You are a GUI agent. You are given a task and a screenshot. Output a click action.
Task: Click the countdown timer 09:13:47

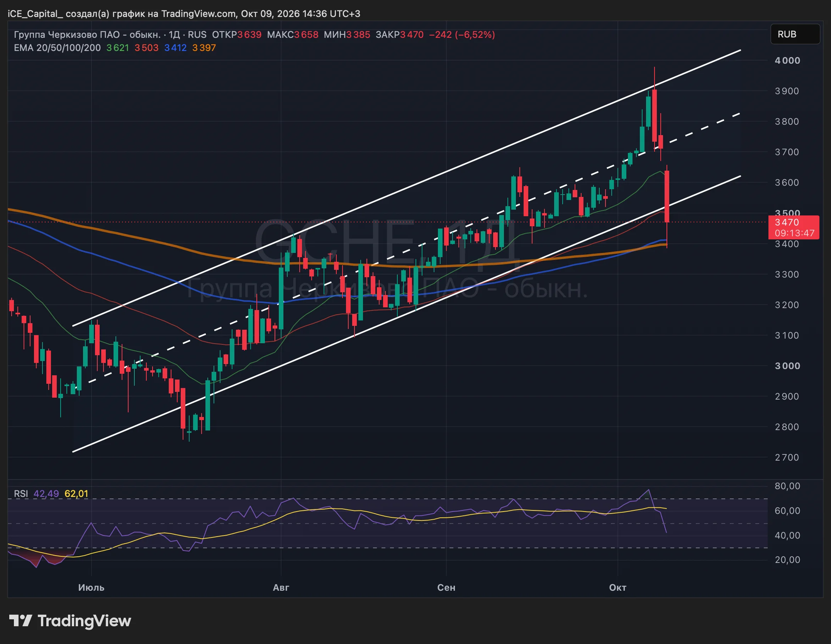[794, 233]
